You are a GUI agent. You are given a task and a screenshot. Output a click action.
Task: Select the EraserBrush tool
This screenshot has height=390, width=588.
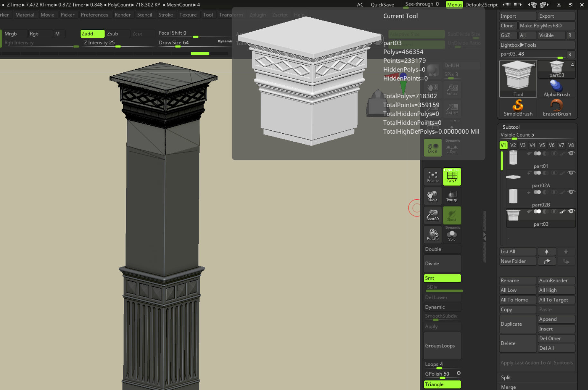pyautogui.click(x=557, y=108)
